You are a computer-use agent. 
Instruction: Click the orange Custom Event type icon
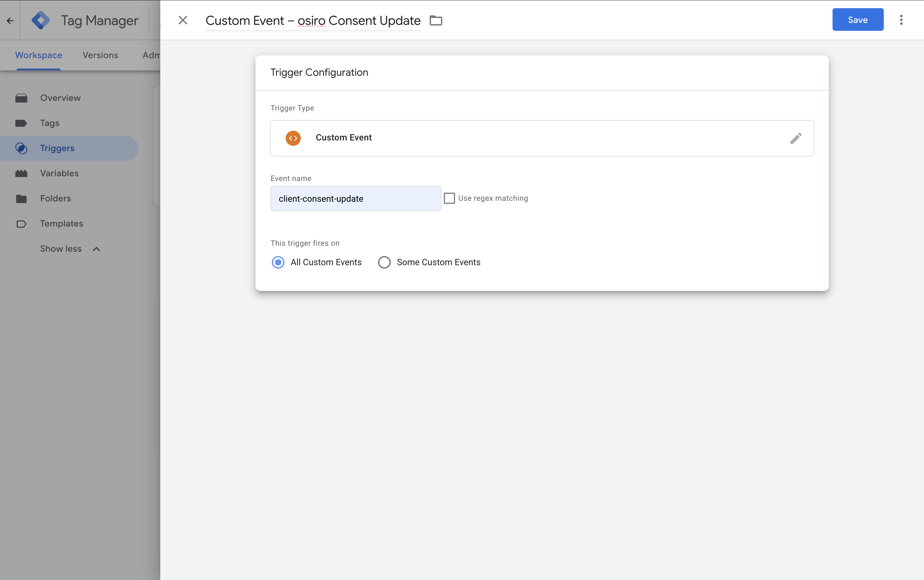tap(293, 138)
